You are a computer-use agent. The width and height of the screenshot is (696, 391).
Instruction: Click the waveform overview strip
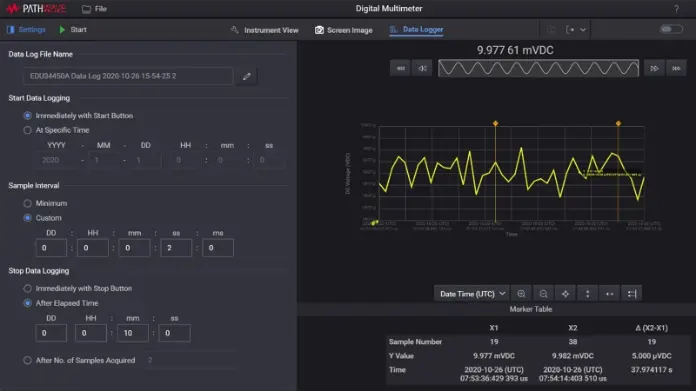(x=538, y=68)
